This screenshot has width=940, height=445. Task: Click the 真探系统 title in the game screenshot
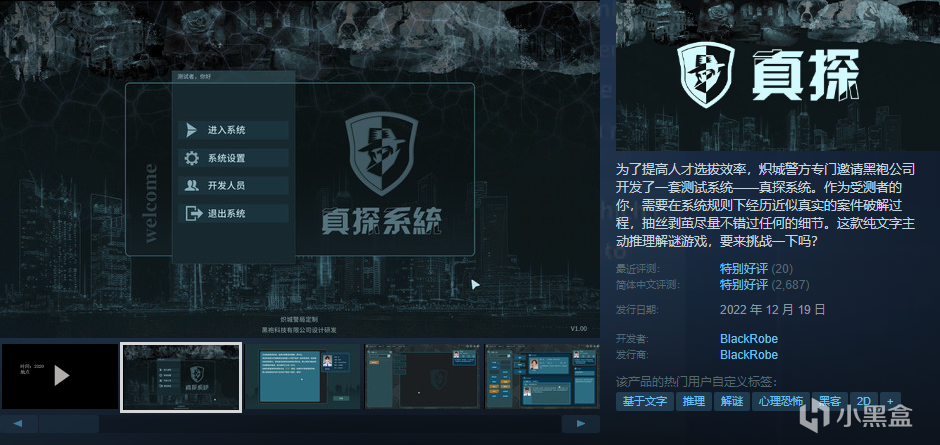tap(381, 221)
